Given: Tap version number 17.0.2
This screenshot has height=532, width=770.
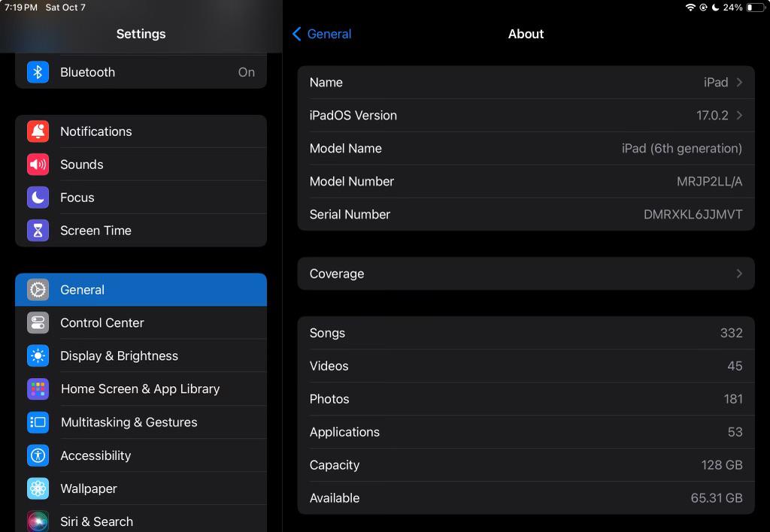Looking at the screenshot, I should 712,115.
